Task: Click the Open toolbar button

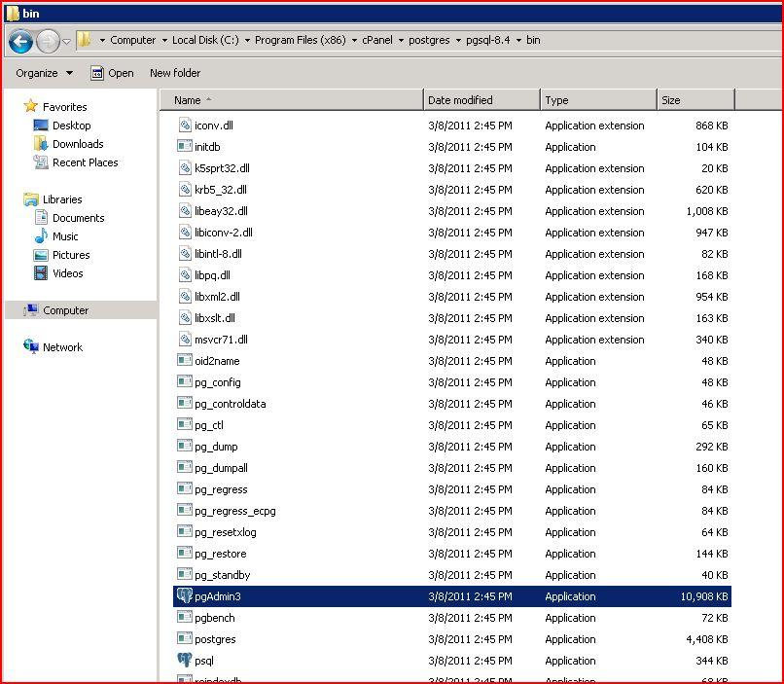Action: point(112,73)
